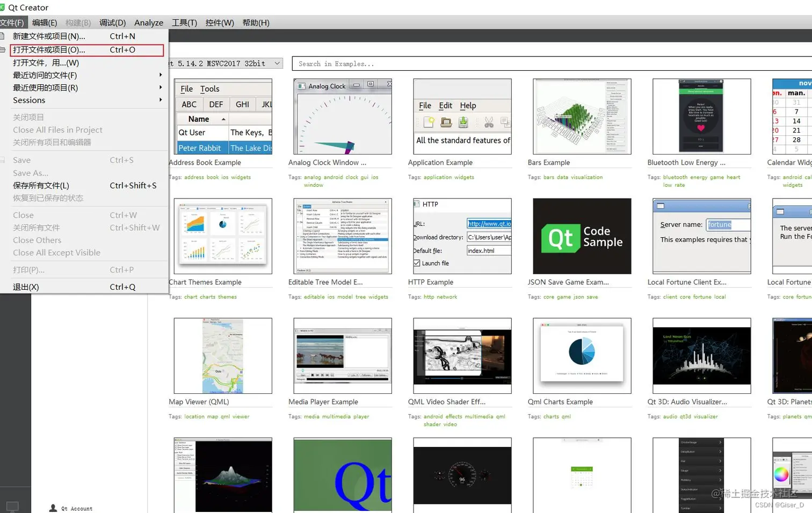Viewport: 812px width, 513px height.
Task: Click the 'themes' tag link
Action: (x=227, y=297)
